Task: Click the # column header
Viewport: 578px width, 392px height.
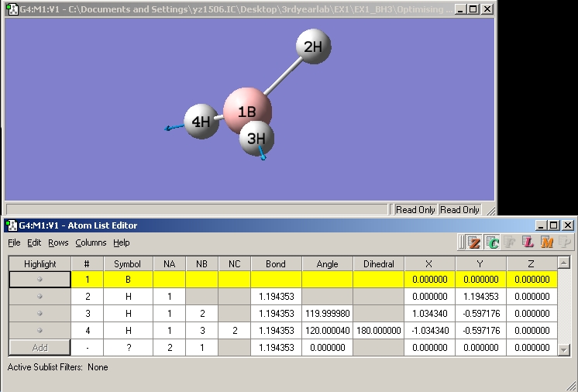Action: (87, 264)
